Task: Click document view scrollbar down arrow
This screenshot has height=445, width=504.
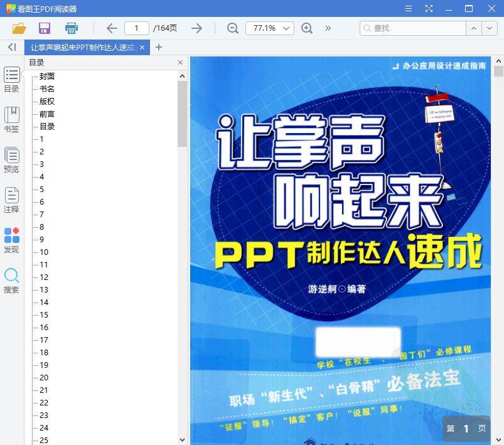Action: [x=498, y=439]
